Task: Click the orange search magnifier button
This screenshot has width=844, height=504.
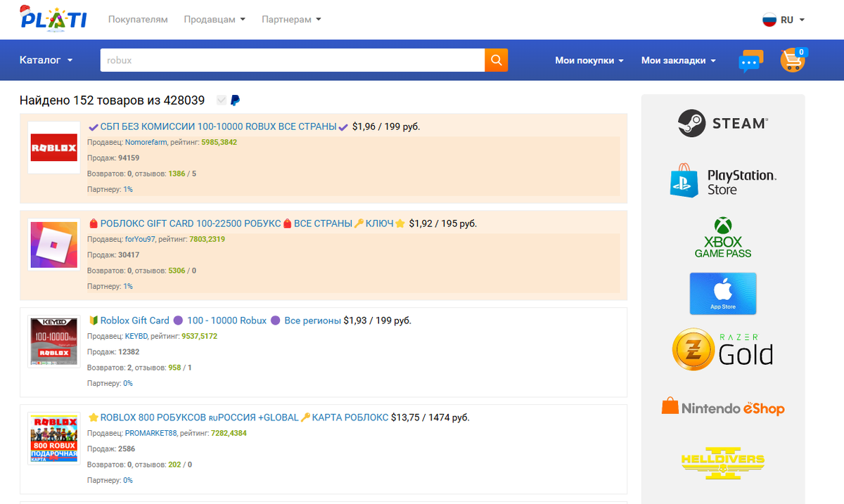Action: (497, 60)
